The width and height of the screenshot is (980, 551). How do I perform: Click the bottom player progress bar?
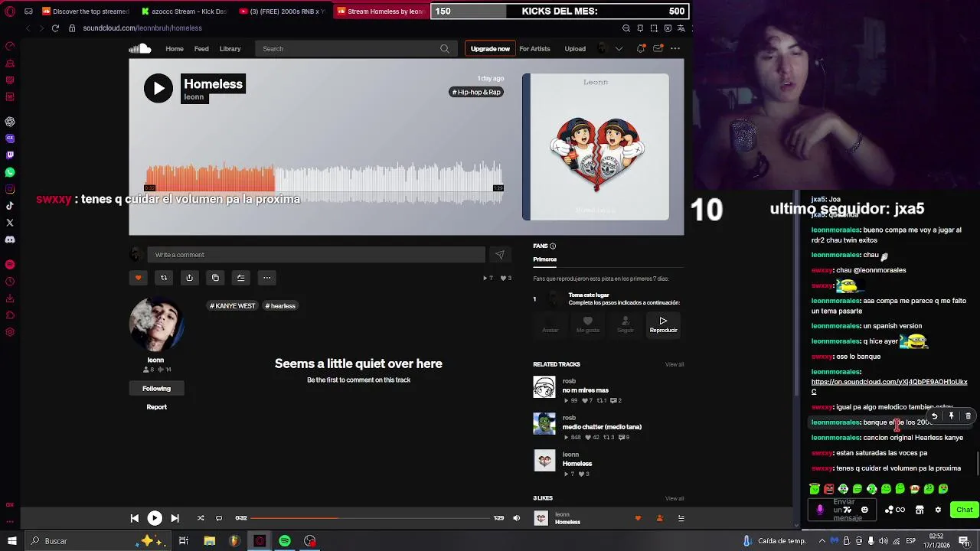[x=371, y=518]
